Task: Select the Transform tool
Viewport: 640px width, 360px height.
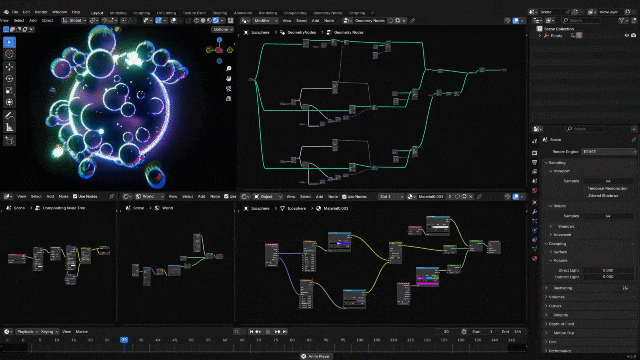Action: (x=9, y=102)
